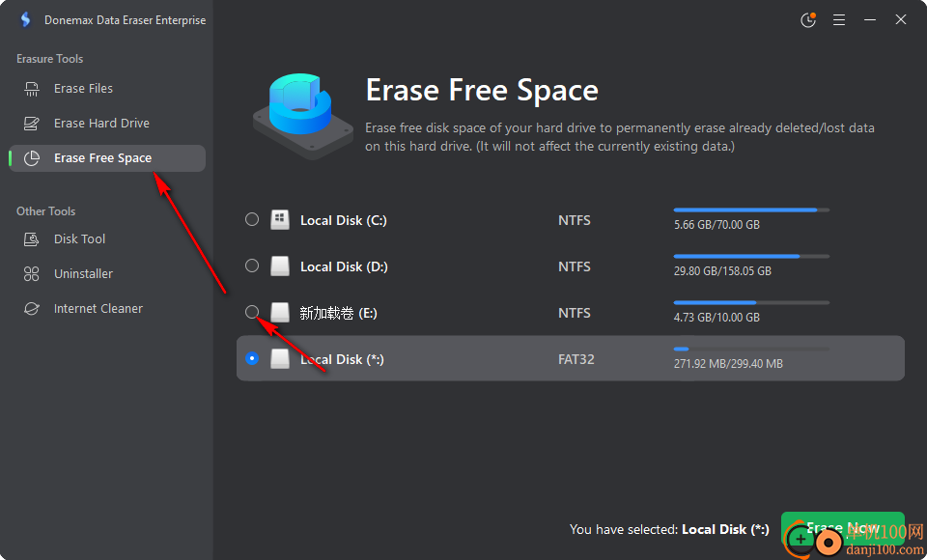Click the 'You have selected' status text
This screenshot has height=560, width=927.
point(669,529)
